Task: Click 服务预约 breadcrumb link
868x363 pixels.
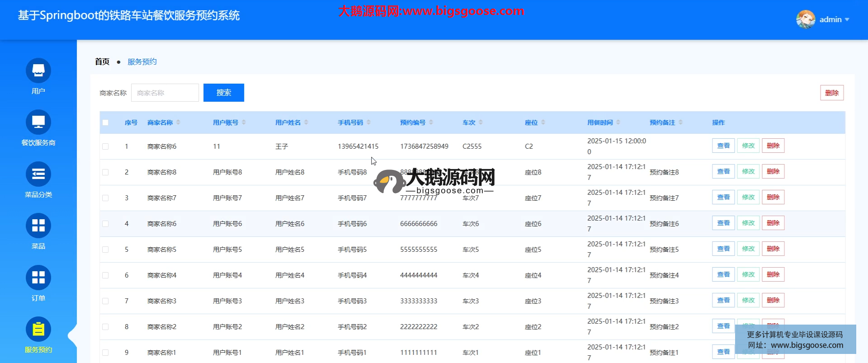Action: (142, 62)
